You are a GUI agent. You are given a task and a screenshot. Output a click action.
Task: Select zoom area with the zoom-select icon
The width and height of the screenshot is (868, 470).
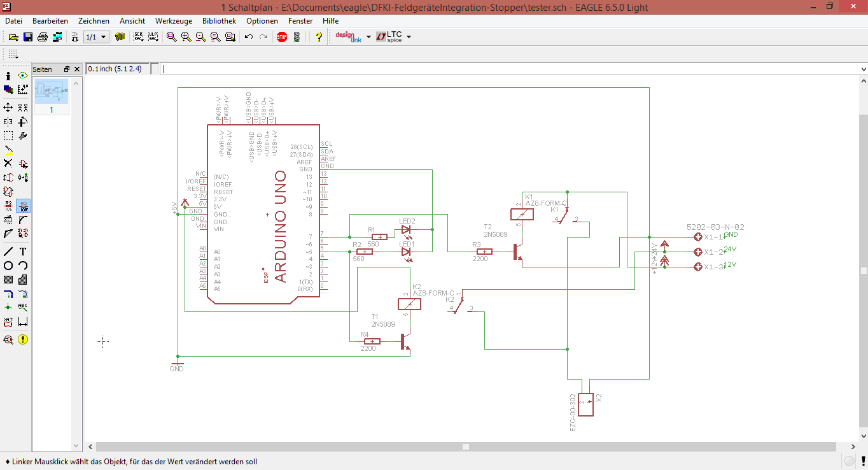coord(230,37)
